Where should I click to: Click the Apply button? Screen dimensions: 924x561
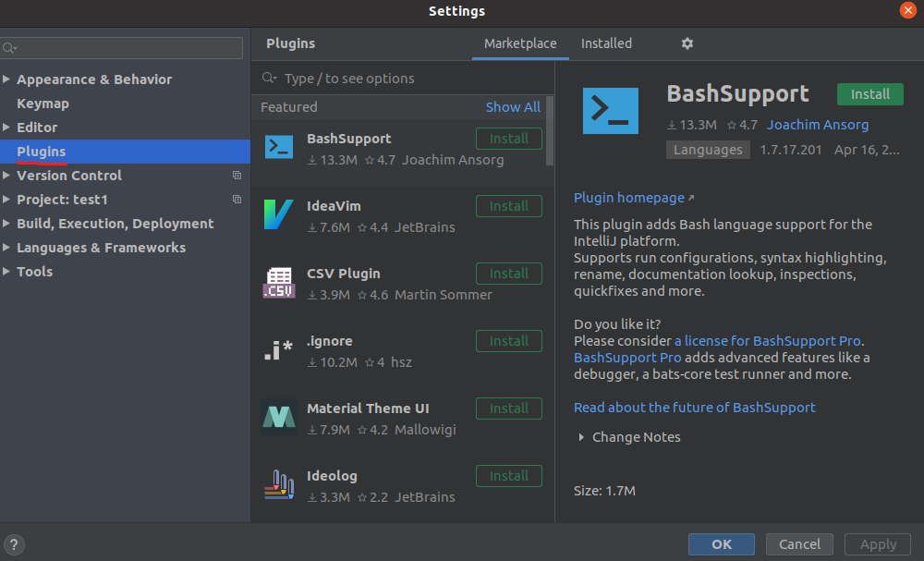[x=878, y=544]
